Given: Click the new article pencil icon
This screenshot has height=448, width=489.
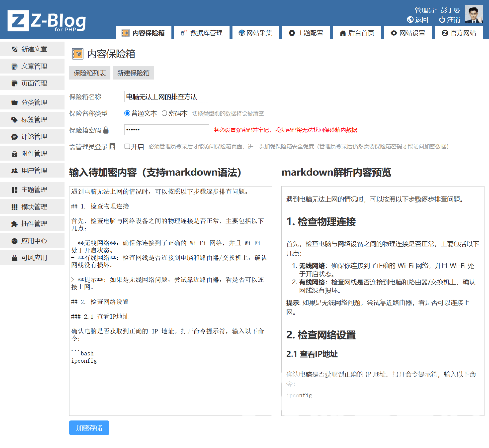Looking at the screenshot, I should [14, 49].
